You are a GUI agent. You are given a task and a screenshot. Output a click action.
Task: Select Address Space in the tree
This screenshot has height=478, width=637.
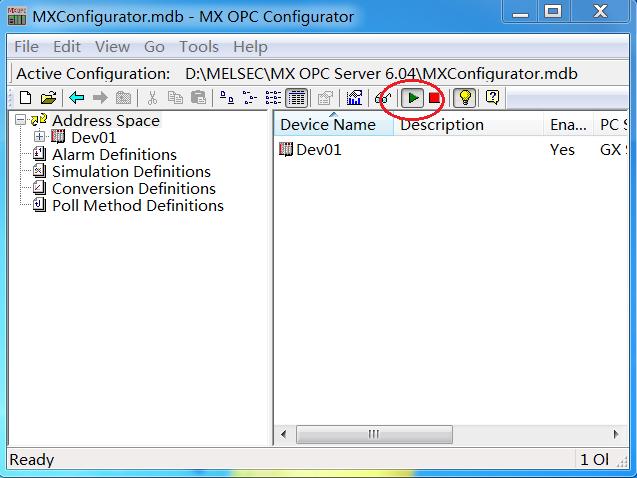106,121
